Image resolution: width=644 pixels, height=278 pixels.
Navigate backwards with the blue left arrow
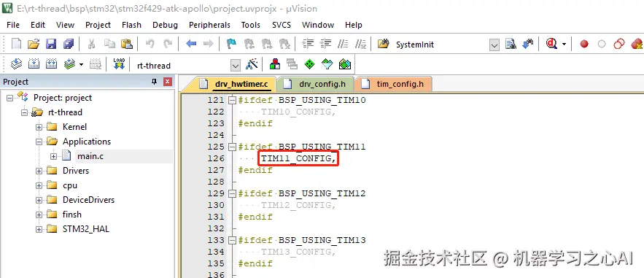[x=191, y=44]
